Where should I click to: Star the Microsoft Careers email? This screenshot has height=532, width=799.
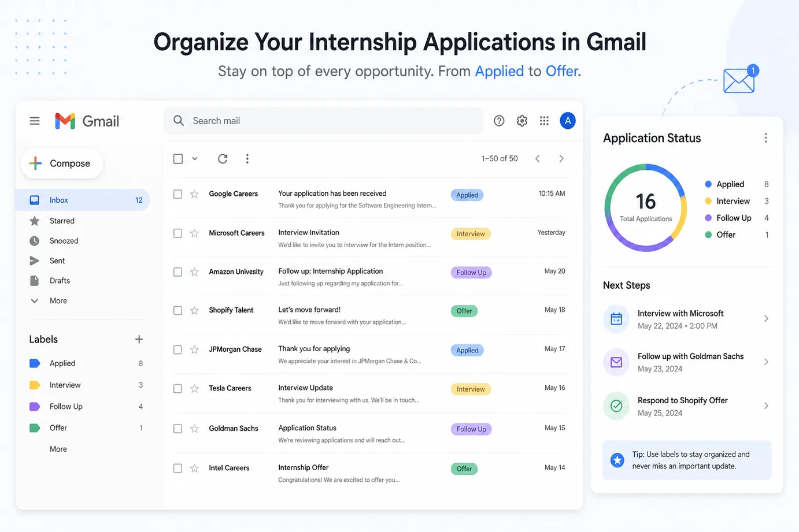[x=194, y=233]
